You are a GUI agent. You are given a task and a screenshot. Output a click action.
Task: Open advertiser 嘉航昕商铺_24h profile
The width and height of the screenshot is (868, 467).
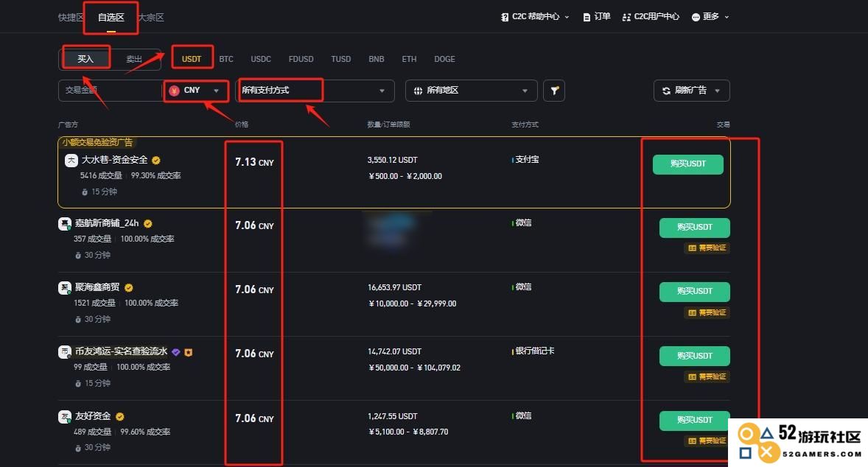107,223
